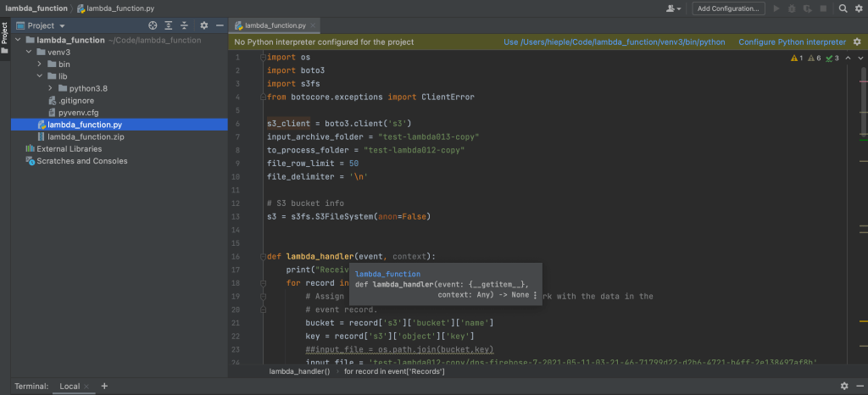
Task: Toggle the vertical Project tool window tab
Action: pos(4,34)
